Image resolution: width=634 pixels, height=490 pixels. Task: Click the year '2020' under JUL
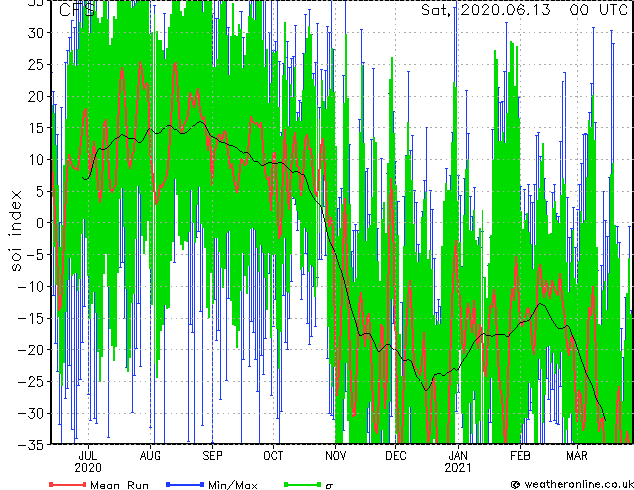88,468
